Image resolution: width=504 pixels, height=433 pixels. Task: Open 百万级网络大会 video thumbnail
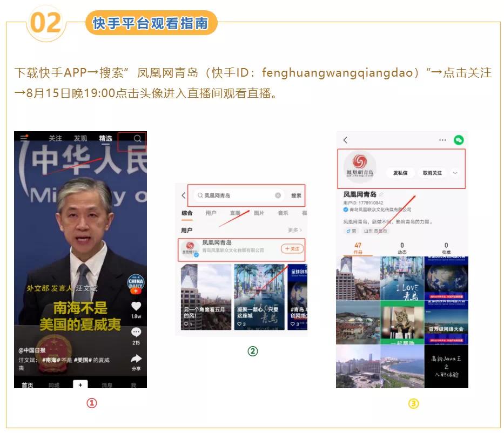pos(446,322)
